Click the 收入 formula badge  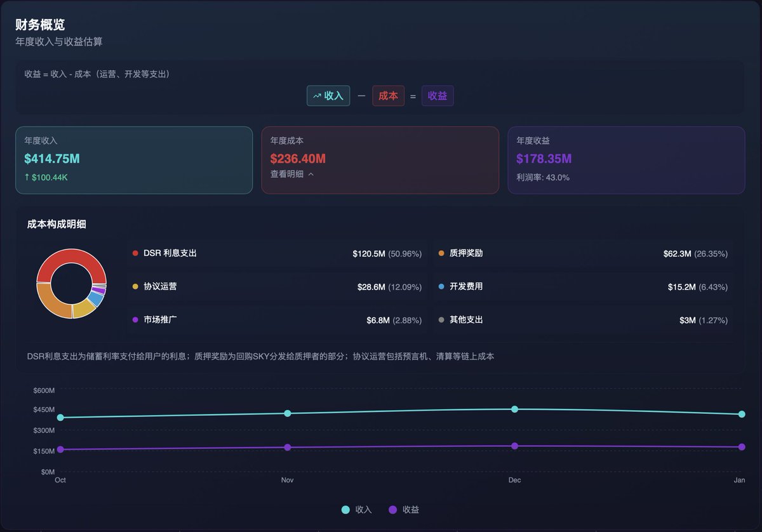click(x=328, y=96)
